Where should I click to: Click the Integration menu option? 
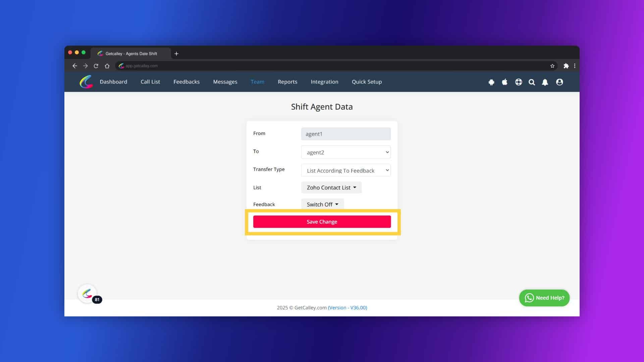[325, 81]
